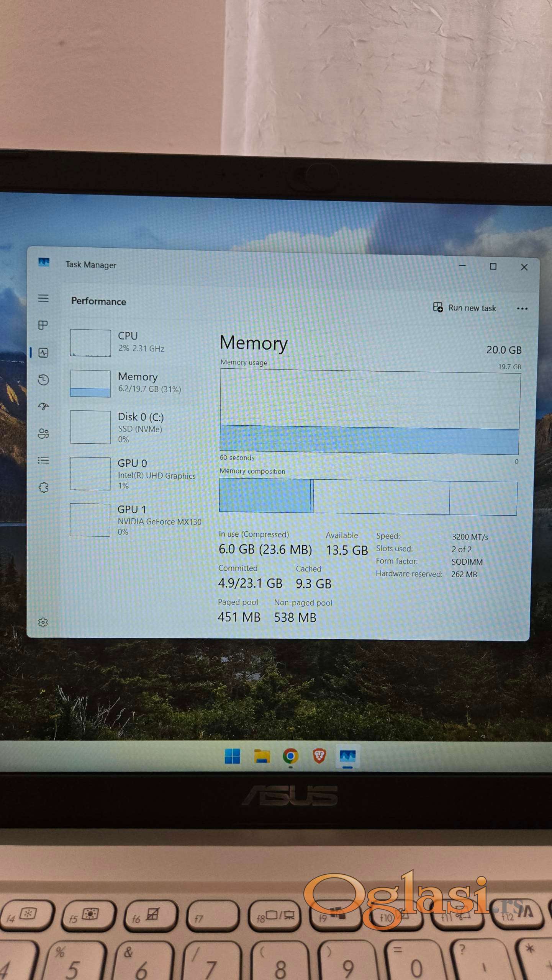Click the Memory composition bar
The height and width of the screenshot is (980, 552).
click(x=368, y=497)
